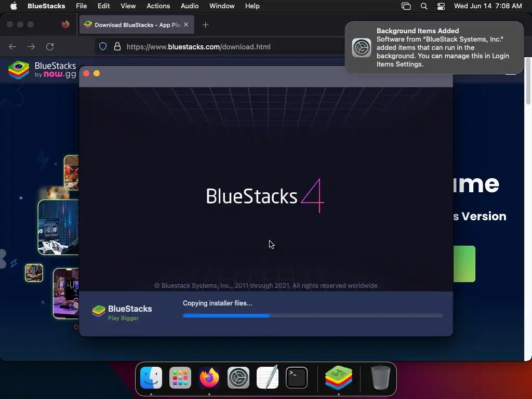Screen dimensions: 532x399
Task: Open Launchpad from the Dock
Action: click(180, 378)
